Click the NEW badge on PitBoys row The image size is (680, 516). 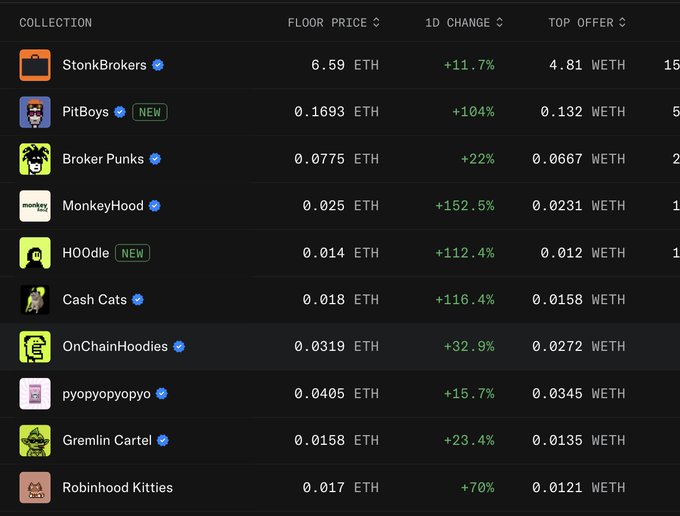tap(150, 112)
